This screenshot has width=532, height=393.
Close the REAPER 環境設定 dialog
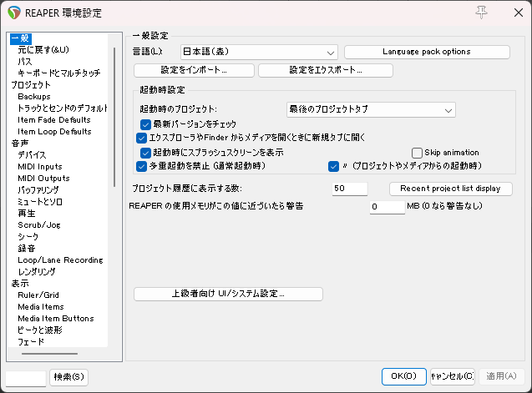click(x=518, y=13)
